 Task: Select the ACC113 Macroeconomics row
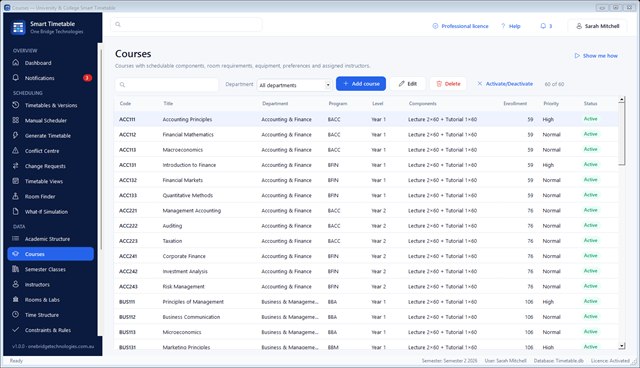[366, 150]
